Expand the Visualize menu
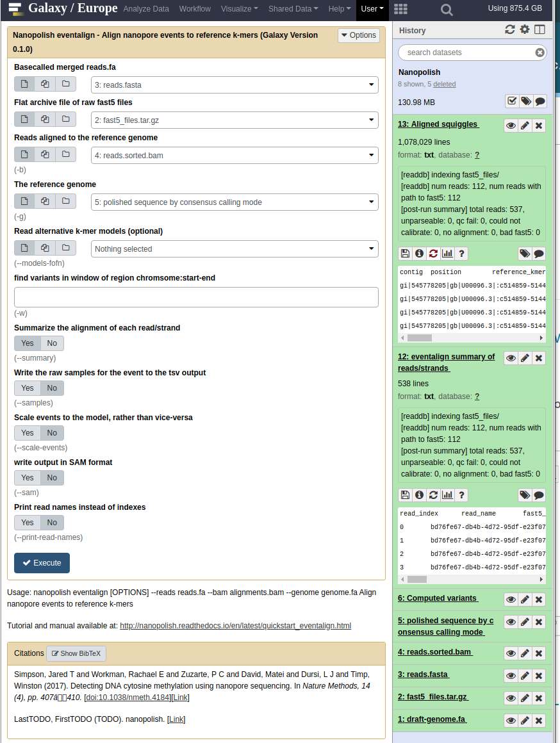Screen dimensions: 560x743 (x=240, y=8)
